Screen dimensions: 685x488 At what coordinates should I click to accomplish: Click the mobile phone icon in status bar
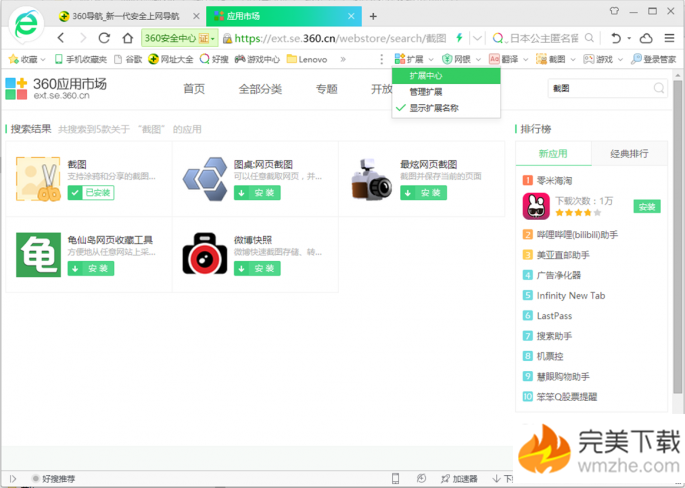click(x=395, y=479)
